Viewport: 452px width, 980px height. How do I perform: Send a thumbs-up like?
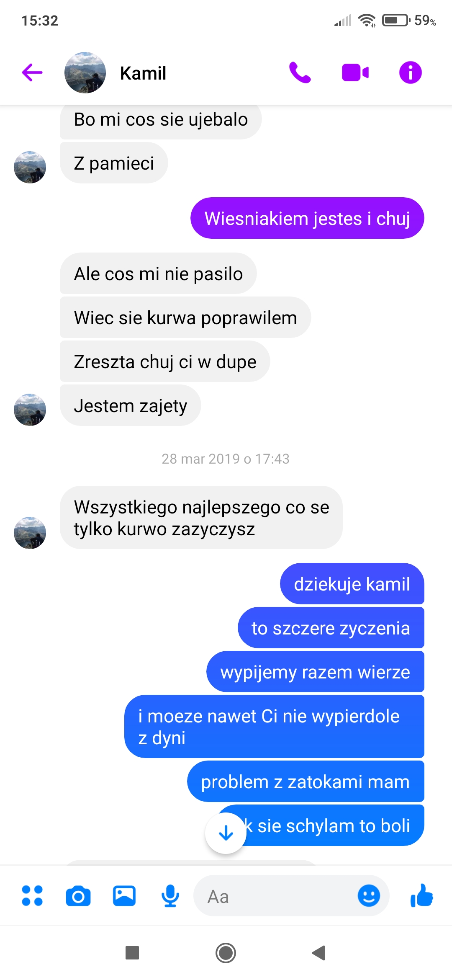click(x=421, y=895)
